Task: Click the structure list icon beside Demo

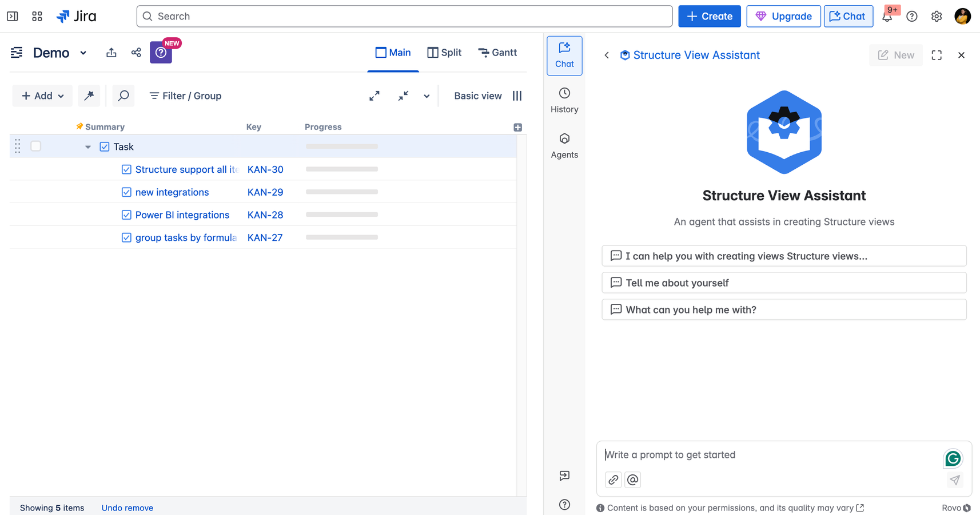Action: click(x=17, y=53)
